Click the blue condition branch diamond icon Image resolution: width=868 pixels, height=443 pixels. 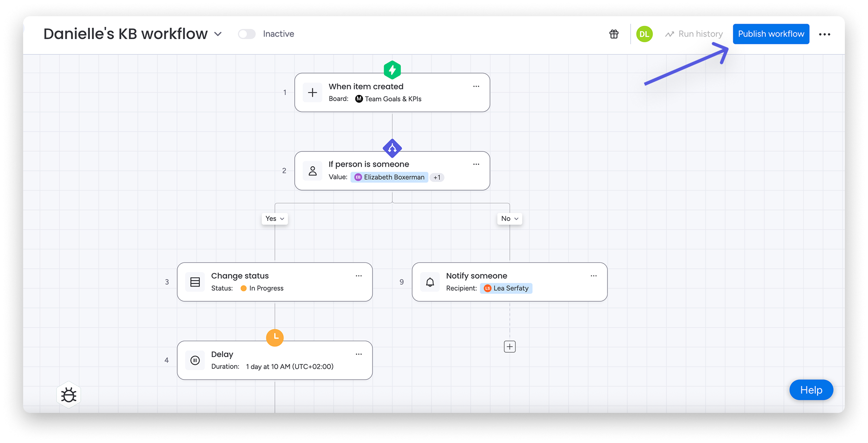(x=392, y=148)
